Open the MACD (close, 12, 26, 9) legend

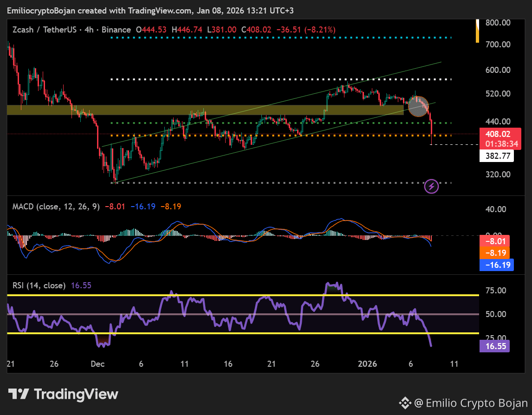click(x=56, y=206)
